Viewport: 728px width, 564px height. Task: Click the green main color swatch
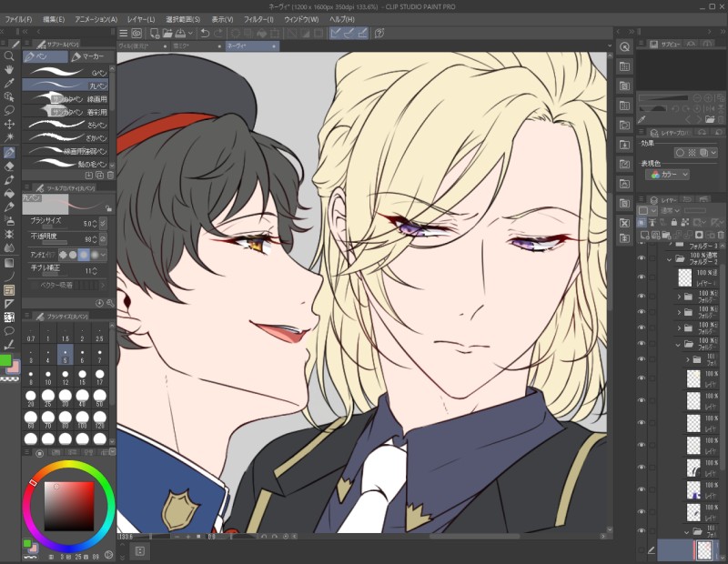click(x=5, y=360)
